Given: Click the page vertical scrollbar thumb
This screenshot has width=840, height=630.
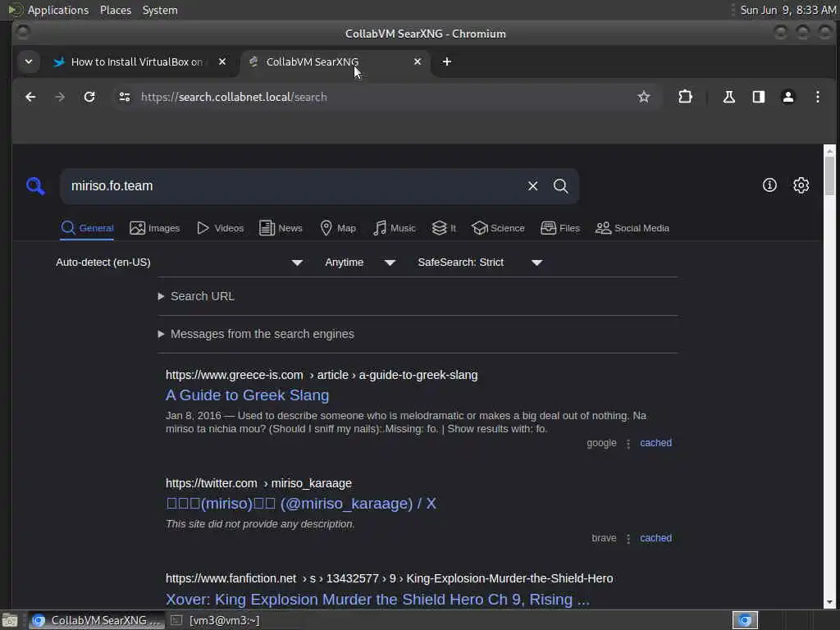Looking at the screenshot, I should coord(829,176).
